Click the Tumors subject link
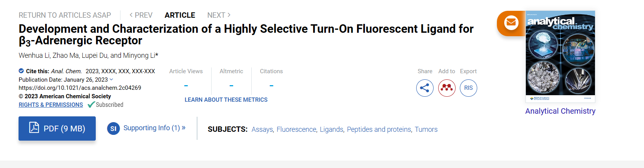 (426, 129)
